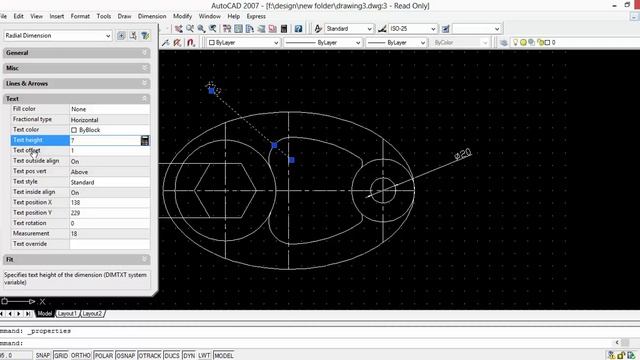The width and height of the screenshot is (640, 360).
Task: Open the Draw menu
Action: [x=124, y=16]
